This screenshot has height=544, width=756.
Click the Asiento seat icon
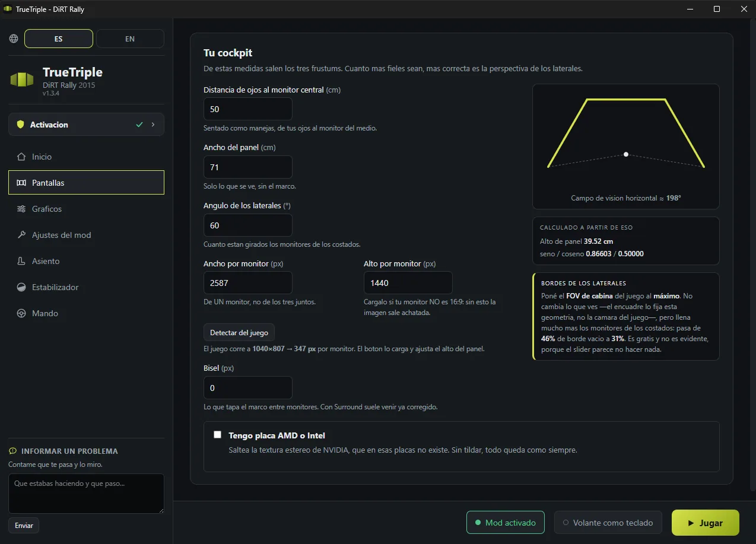[21, 261]
